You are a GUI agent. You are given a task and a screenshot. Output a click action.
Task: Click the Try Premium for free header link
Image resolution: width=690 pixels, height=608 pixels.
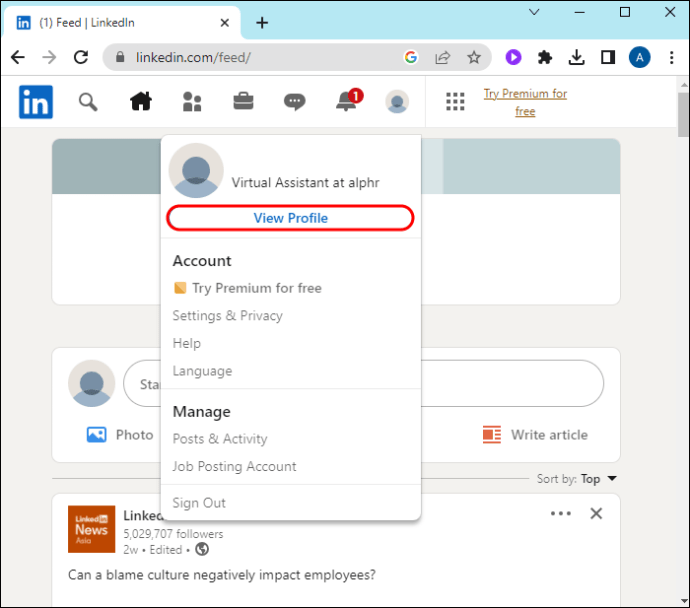525,102
